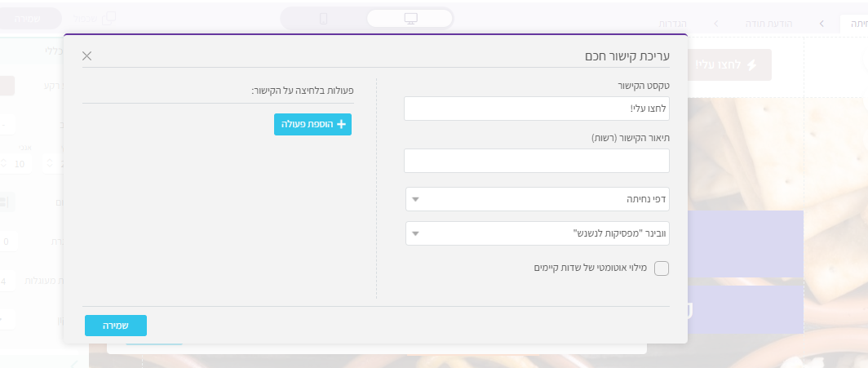The height and width of the screenshot is (368, 868).
Task: Click the stepper arrows beside value 10
Action: pos(2,164)
